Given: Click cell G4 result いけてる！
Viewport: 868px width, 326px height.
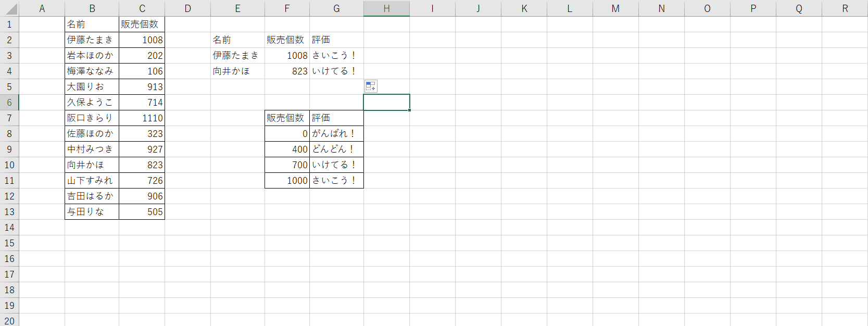Looking at the screenshot, I should click(336, 71).
